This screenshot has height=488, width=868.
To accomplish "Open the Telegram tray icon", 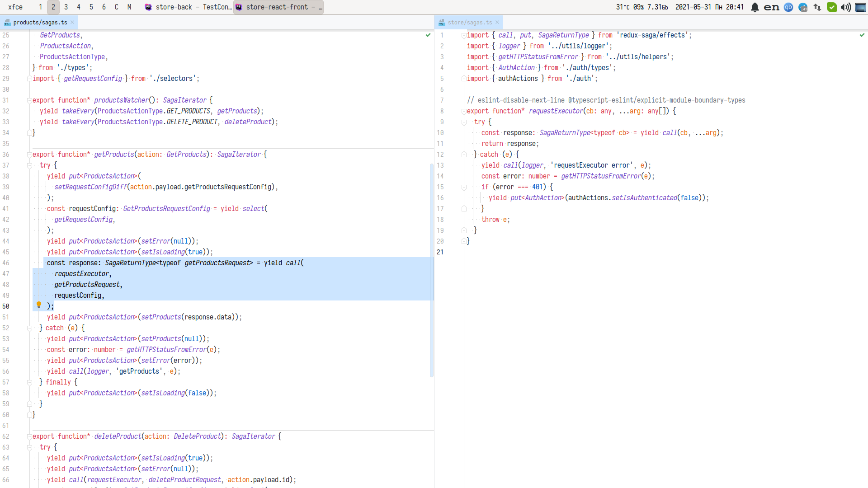I will pyautogui.click(x=803, y=7).
